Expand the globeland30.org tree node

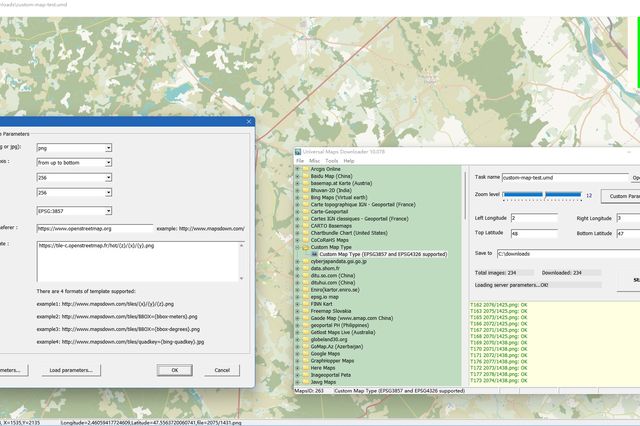pyautogui.click(x=298, y=339)
